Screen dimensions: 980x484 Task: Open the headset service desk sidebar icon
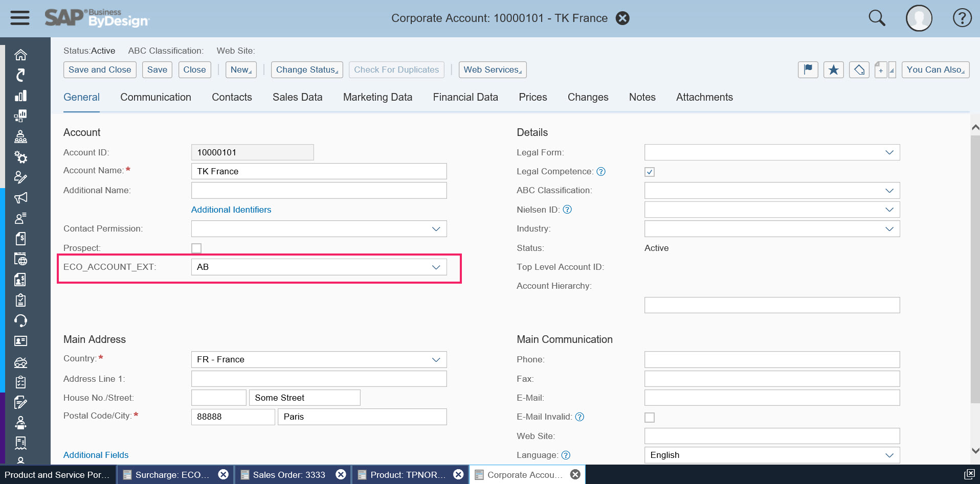[x=20, y=320]
